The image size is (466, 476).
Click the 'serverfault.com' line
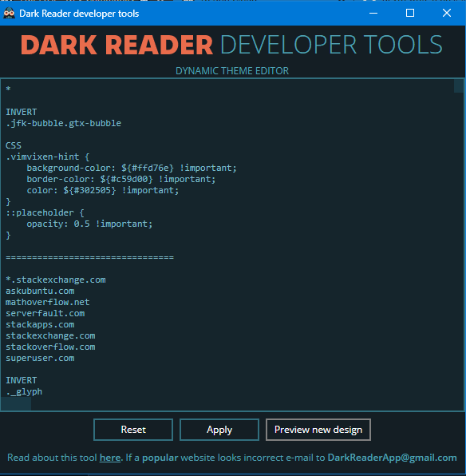(x=45, y=313)
